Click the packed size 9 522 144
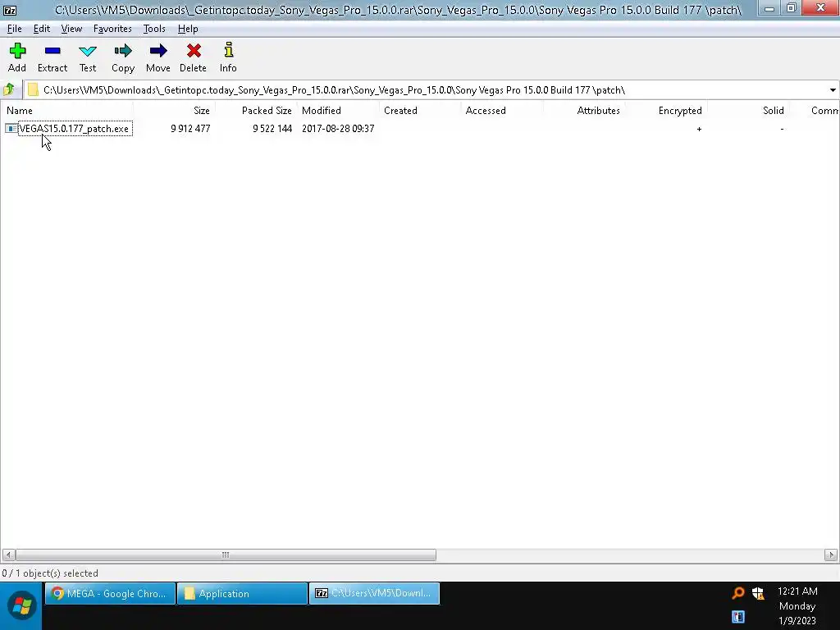The image size is (840, 630). pyautogui.click(x=272, y=129)
